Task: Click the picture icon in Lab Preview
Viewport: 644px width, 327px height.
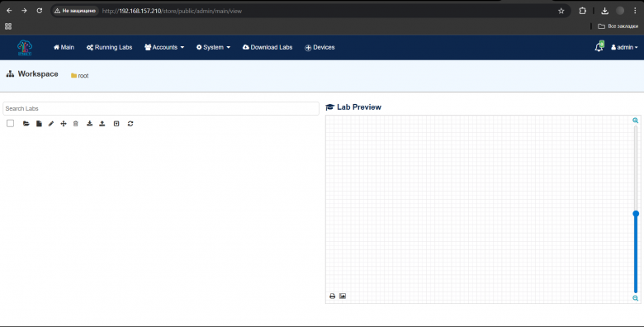Action: [343, 296]
